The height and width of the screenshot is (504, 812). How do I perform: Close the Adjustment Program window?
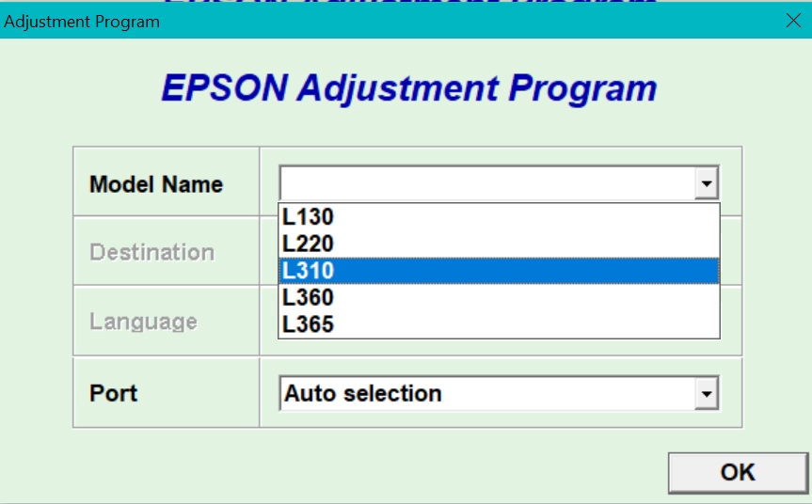(x=793, y=22)
